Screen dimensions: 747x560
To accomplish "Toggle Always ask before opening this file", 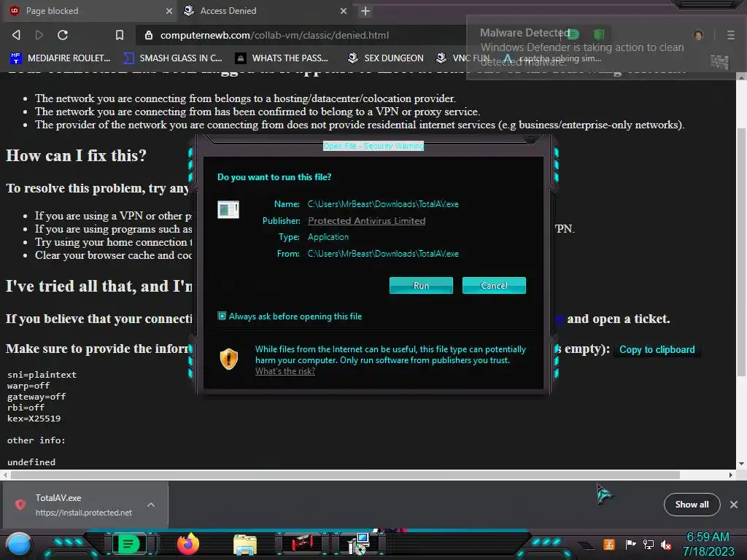I will (x=222, y=316).
